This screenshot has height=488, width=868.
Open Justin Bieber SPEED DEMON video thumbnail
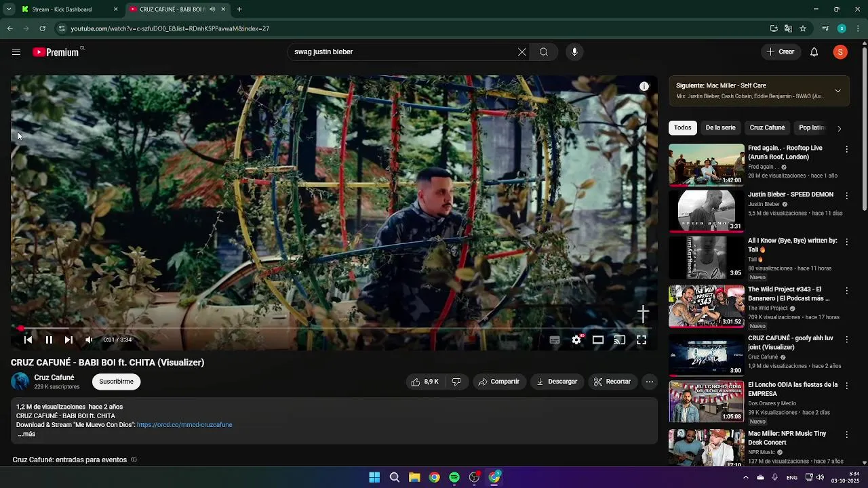[x=706, y=211]
